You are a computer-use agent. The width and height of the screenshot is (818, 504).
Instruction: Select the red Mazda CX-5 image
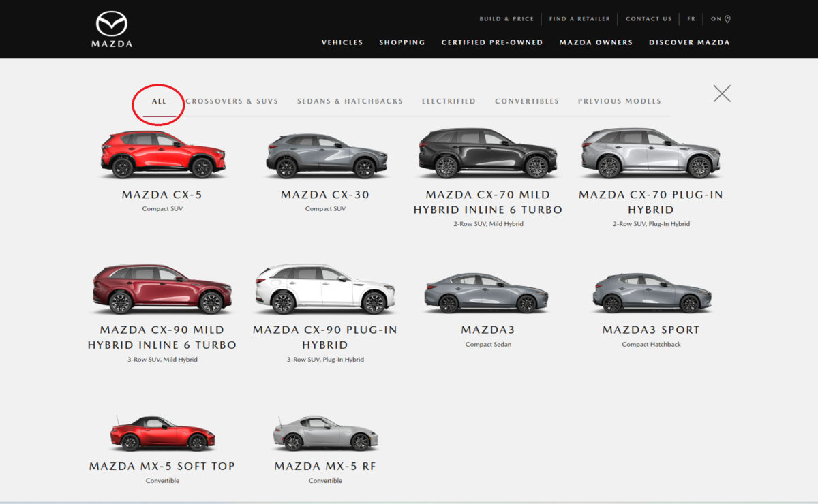click(163, 155)
